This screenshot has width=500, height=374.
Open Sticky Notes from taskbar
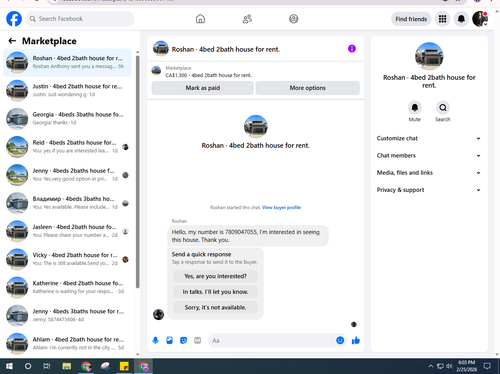[x=124, y=366]
